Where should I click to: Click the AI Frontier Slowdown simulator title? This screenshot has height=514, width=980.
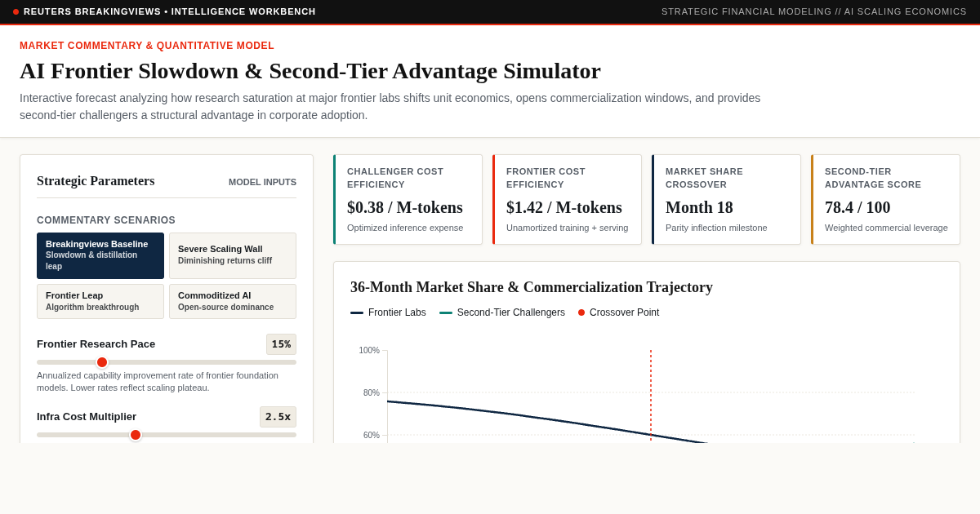pos(310,71)
